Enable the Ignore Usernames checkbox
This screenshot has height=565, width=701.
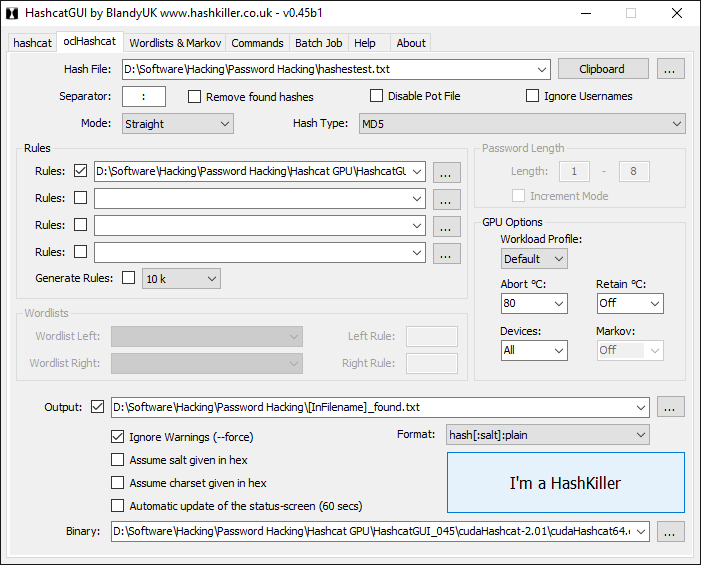click(x=533, y=96)
